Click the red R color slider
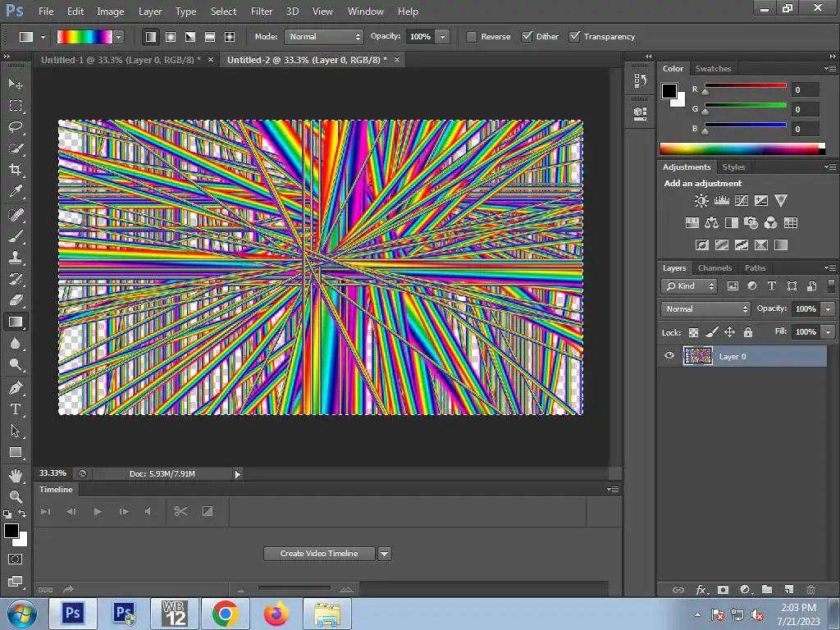 745,85
